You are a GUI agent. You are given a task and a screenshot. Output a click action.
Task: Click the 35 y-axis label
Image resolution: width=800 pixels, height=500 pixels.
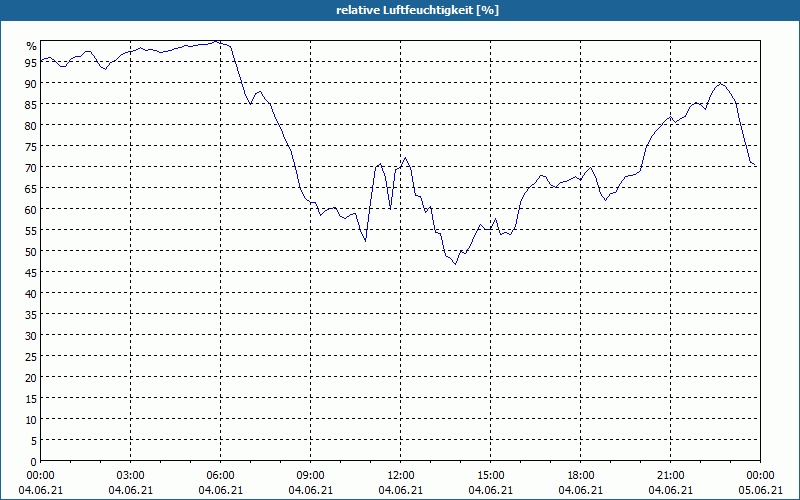[x=31, y=315]
